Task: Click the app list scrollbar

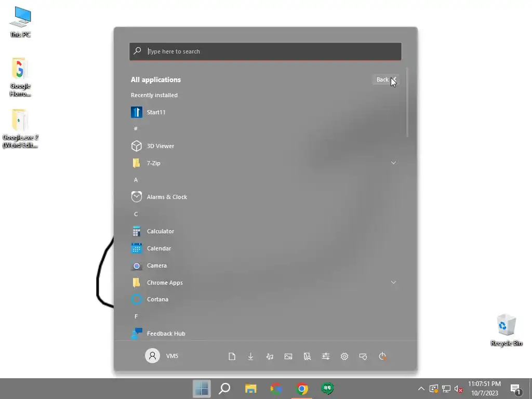Action: coord(407,102)
